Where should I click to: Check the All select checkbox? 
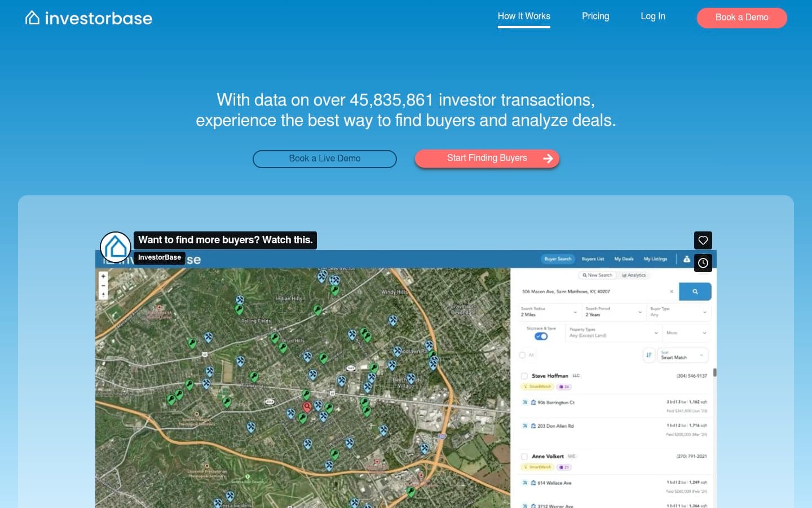[522, 355]
